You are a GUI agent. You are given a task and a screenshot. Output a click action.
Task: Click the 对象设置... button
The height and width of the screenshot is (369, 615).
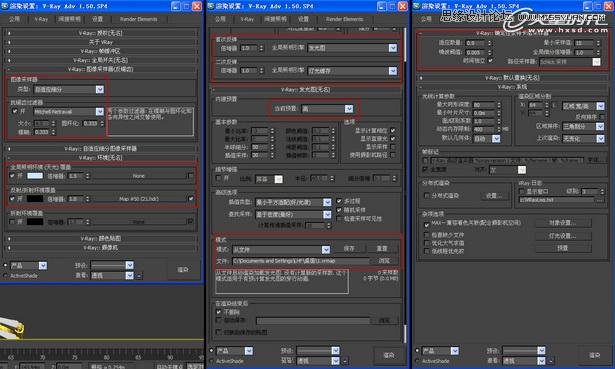coord(563,223)
